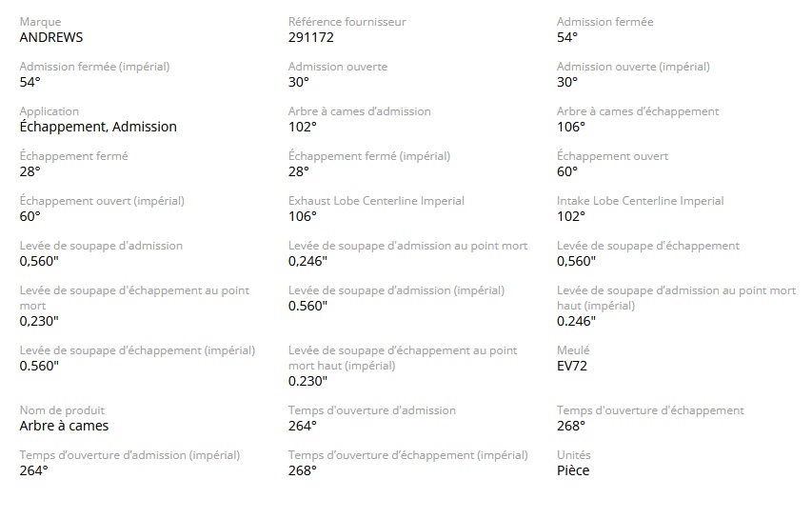Click the "Exhaust Lobe Centerline Imperial" label
Viewport: 812px width, 519px height.
376,201
